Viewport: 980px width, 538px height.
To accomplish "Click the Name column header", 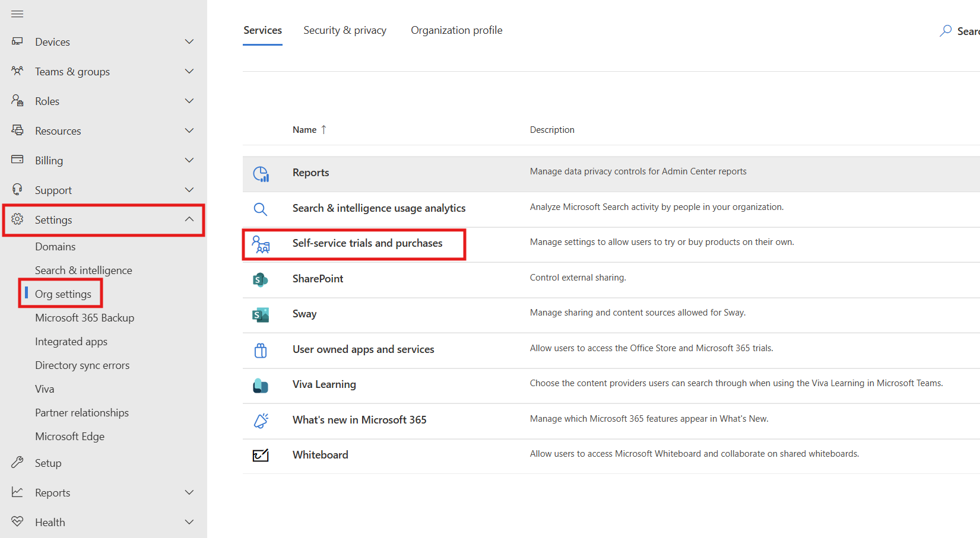I will (x=305, y=130).
